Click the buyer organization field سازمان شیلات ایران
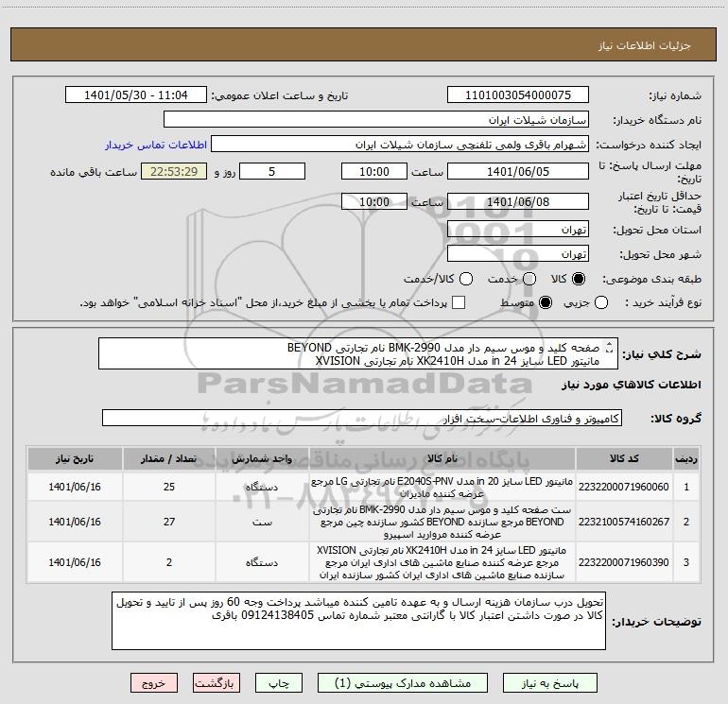This screenshot has height=704, width=728. pyautogui.click(x=376, y=120)
